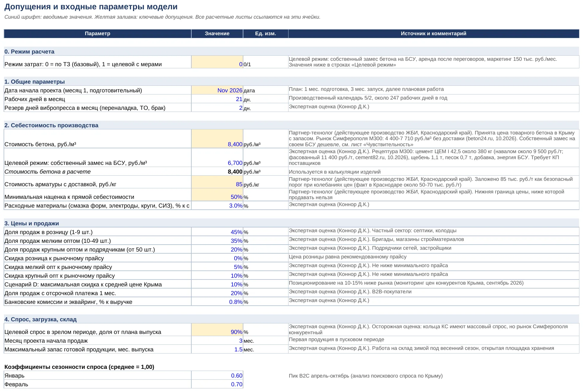The width and height of the screenshot is (583, 392).
Task: Click the label Стоимость бетона в расчете
Action: tap(47, 171)
